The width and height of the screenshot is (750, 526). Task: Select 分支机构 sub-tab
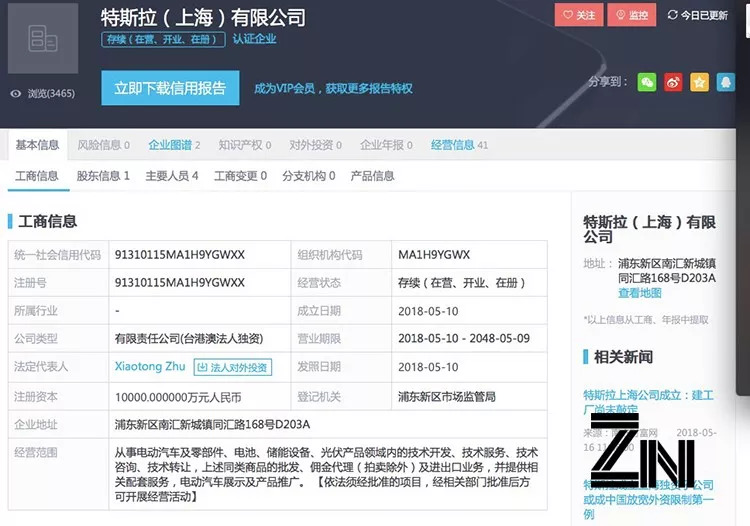pos(309,176)
